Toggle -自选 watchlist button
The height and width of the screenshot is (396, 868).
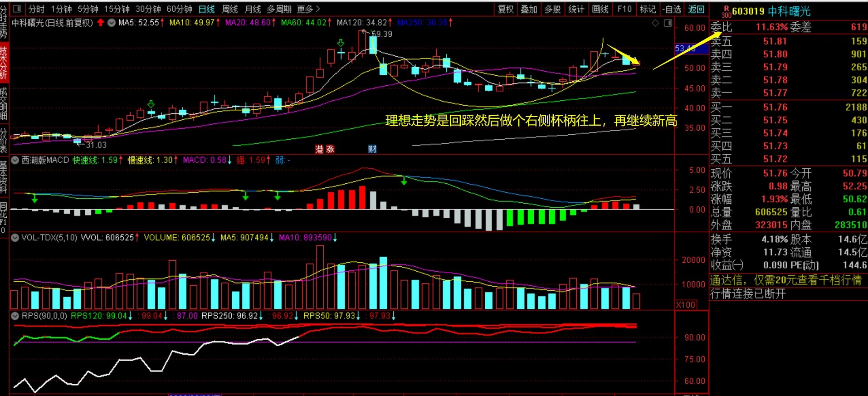pyautogui.click(x=672, y=9)
